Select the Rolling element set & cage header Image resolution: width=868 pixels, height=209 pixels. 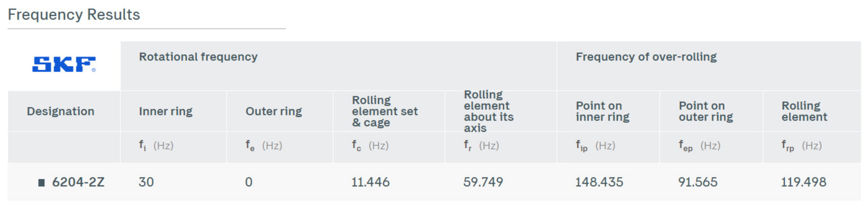pos(385,111)
